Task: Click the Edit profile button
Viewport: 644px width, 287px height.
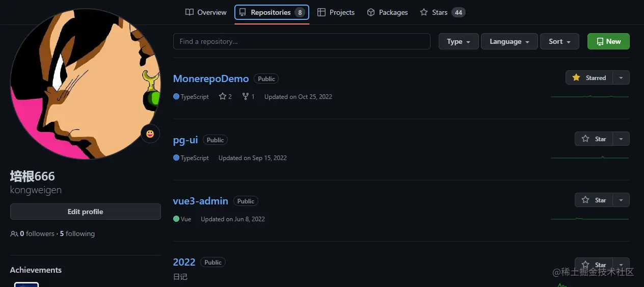Action: coord(86,212)
